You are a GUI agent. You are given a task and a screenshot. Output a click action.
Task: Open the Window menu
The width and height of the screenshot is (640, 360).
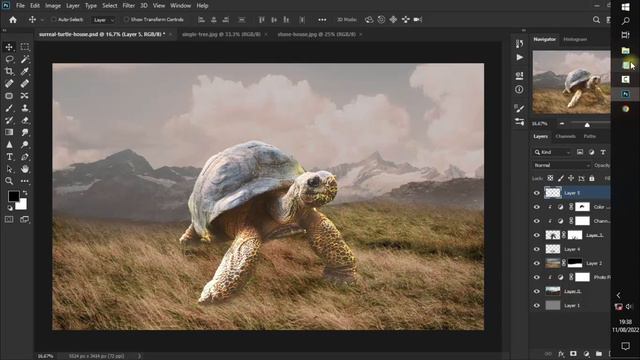click(x=180, y=6)
